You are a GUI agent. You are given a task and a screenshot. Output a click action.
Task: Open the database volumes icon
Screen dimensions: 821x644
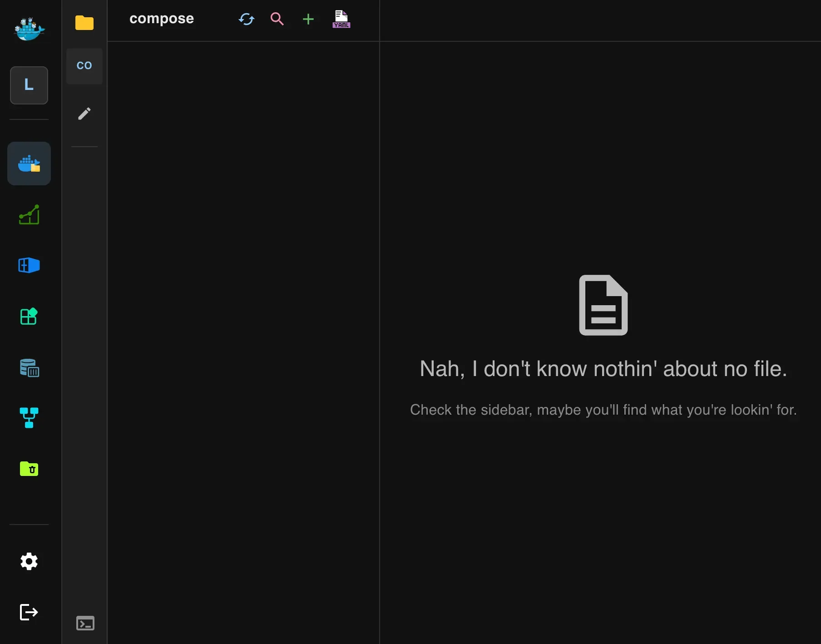[x=29, y=367]
